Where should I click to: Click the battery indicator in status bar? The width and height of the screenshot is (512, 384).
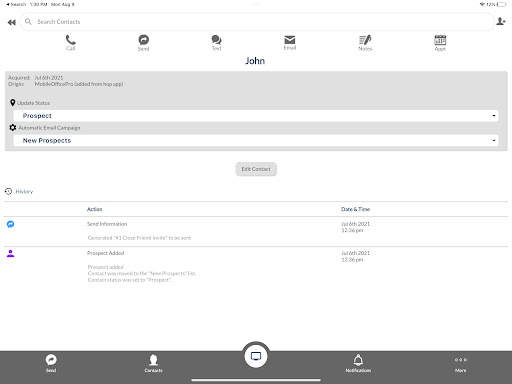[502, 4]
